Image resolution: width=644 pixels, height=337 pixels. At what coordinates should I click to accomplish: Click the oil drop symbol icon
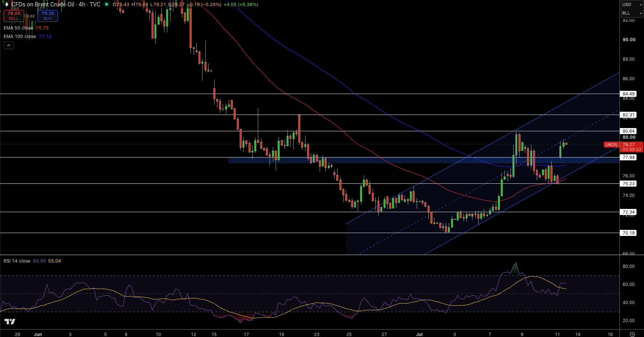pyautogui.click(x=6, y=4)
